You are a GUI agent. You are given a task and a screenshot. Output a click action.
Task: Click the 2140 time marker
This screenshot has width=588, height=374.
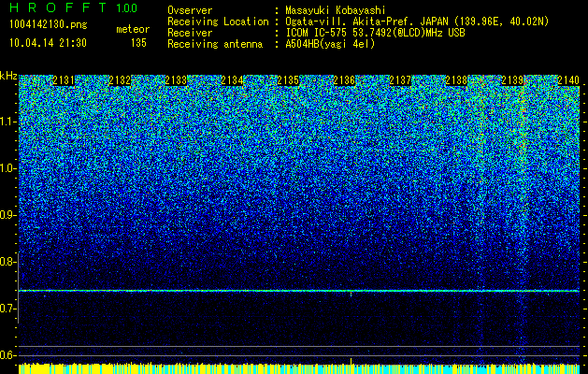(x=568, y=80)
